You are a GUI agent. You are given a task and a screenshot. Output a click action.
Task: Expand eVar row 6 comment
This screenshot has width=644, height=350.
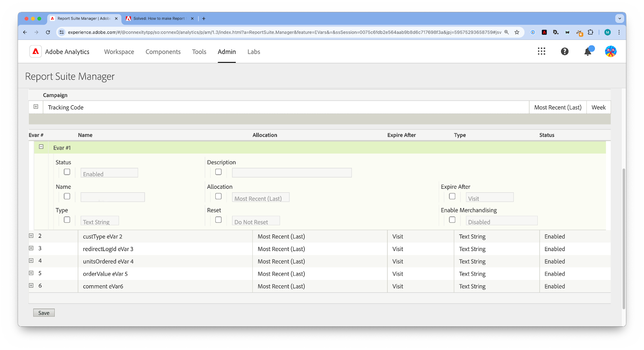(x=31, y=286)
